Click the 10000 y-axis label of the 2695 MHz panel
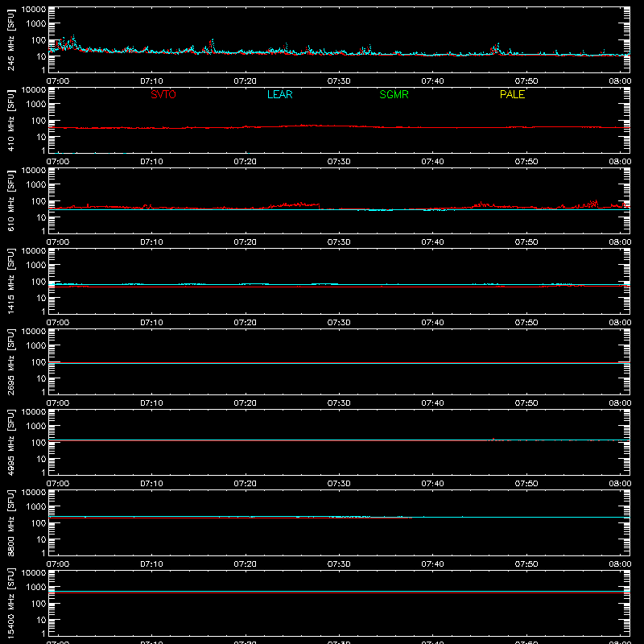The height and width of the screenshot is (644, 644). pos(34,332)
